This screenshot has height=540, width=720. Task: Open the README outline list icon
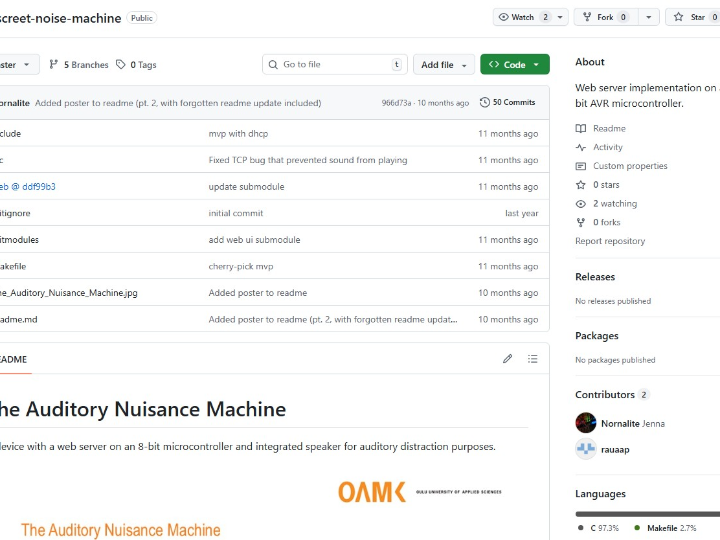[533, 359]
